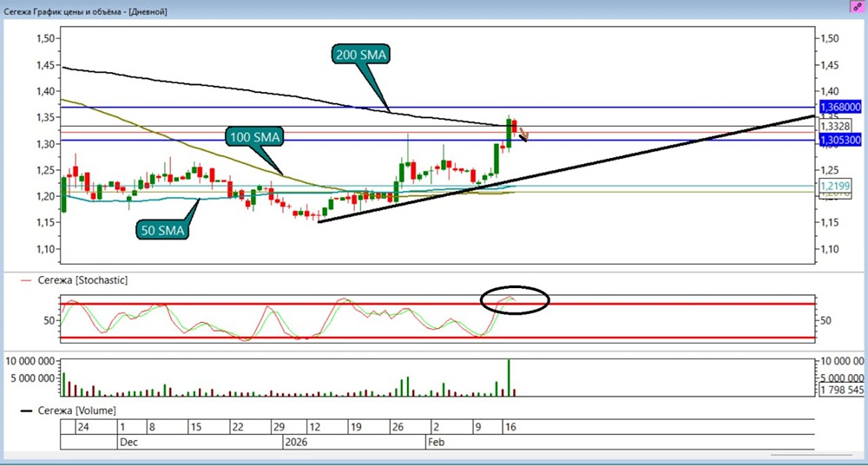Click the date label 15 on time axis

(195, 427)
